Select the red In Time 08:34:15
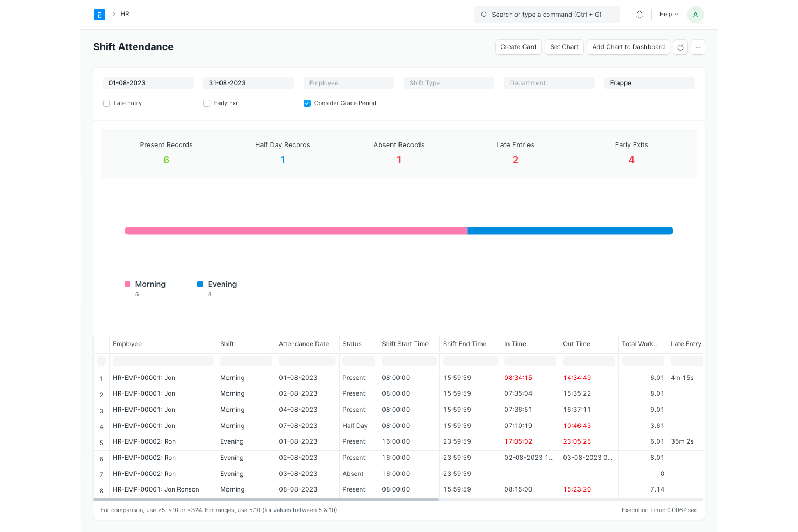Viewport: 798px width, 532px height. point(518,378)
